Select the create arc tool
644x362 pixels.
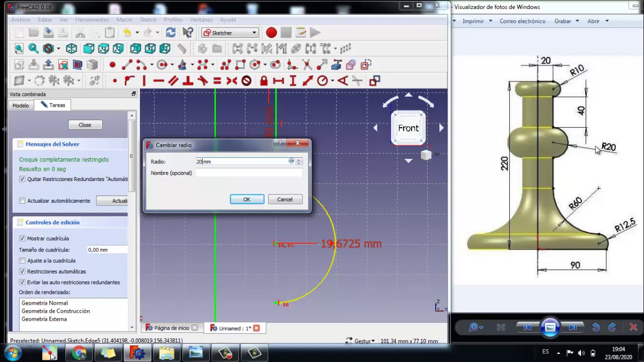click(x=141, y=65)
